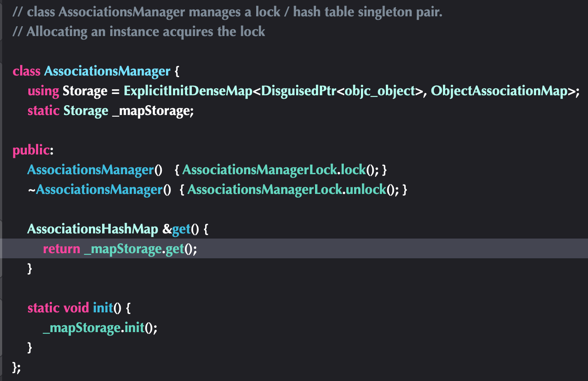
Task: Click AssociationsManagerLock in the constructor body
Action: pos(260,169)
